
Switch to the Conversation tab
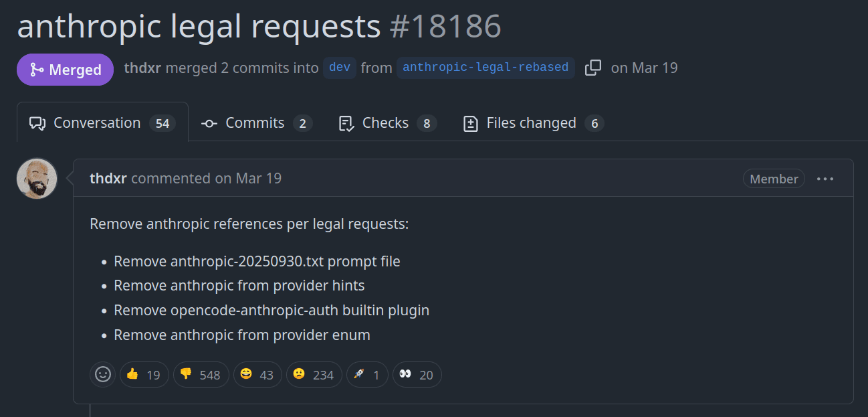pyautogui.click(x=102, y=123)
